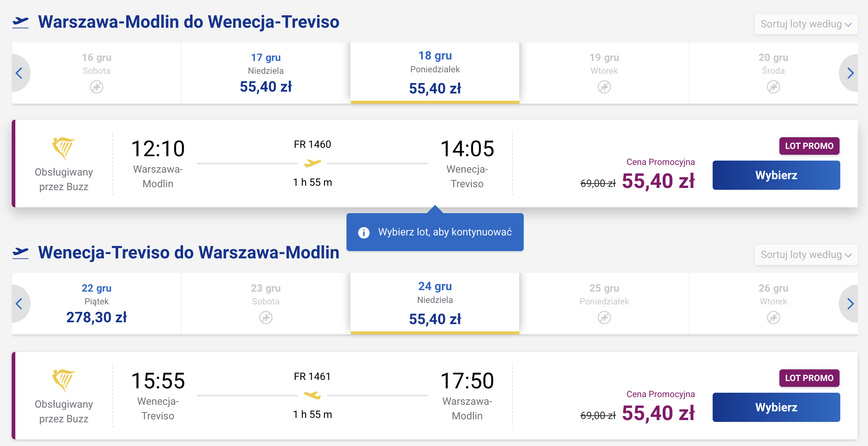Click Wybierz for the 15:55 return flight

776,407
